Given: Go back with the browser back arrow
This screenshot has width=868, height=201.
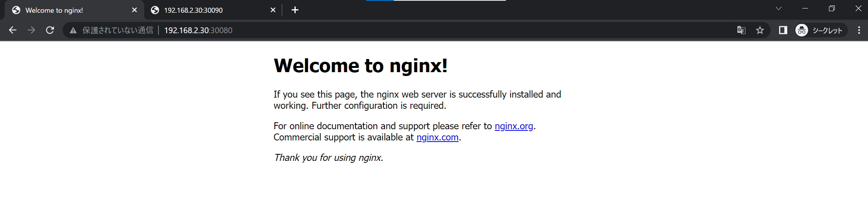Looking at the screenshot, I should (13, 30).
